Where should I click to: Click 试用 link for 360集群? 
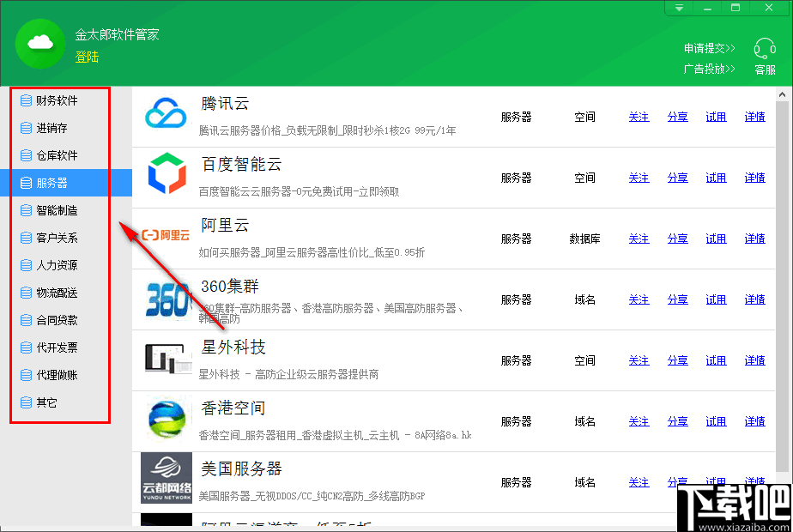716,299
